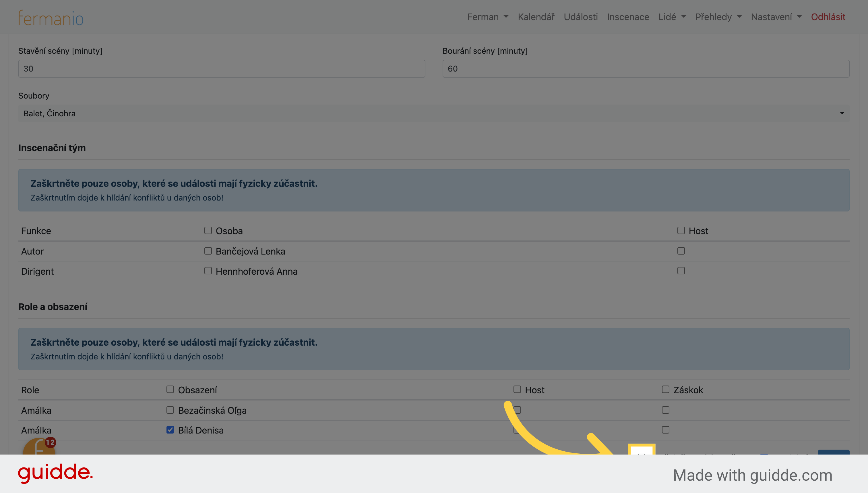Click the Bourání scény minutes field
The image size is (868, 493).
646,69
